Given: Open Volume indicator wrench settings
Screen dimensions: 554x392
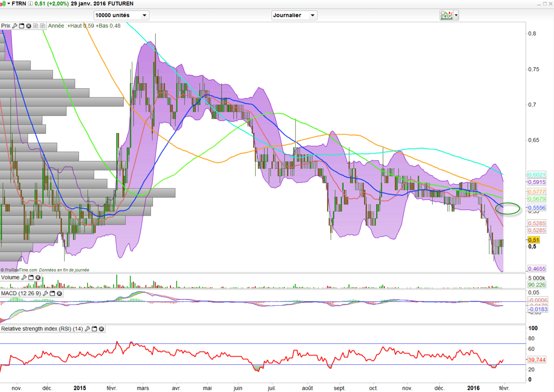Looking at the screenshot, I should point(24,277).
